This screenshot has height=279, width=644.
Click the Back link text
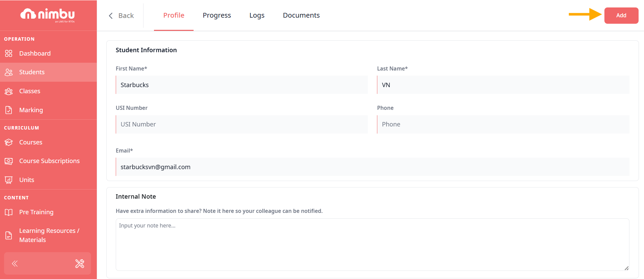[x=126, y=16]
